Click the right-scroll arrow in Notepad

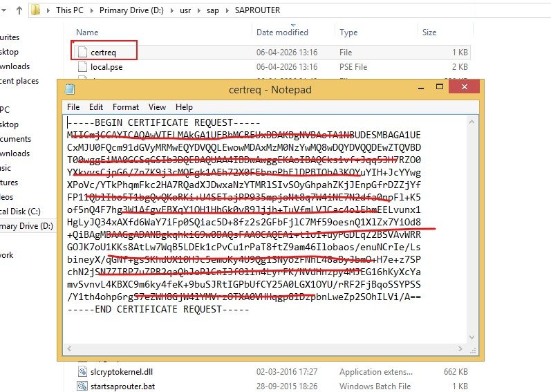(x=460, y=349)
